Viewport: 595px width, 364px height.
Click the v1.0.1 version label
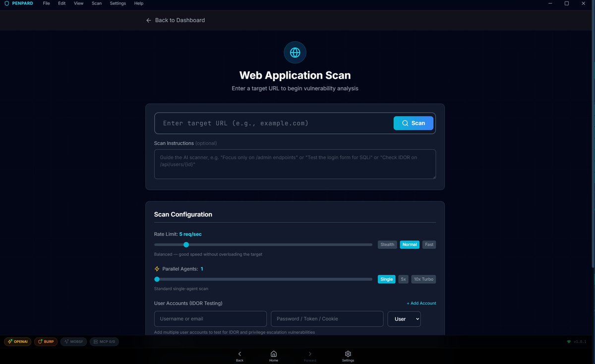point(580,342)
